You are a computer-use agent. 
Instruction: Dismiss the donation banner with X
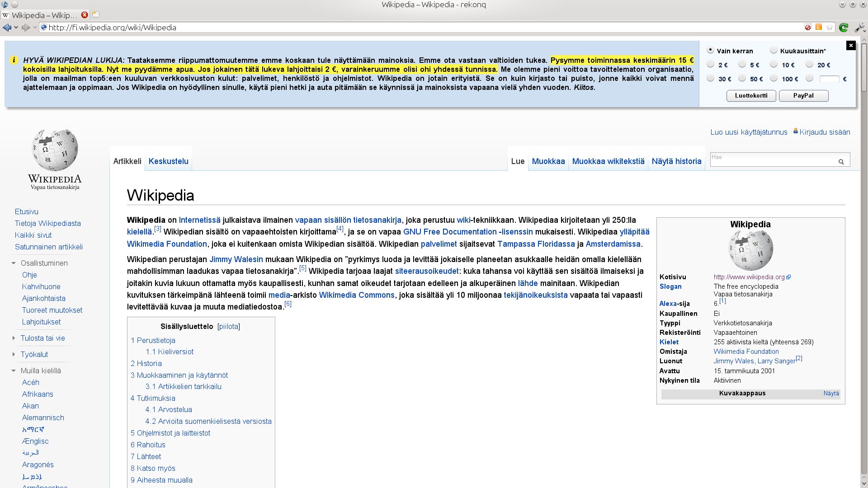click(851, 45)
